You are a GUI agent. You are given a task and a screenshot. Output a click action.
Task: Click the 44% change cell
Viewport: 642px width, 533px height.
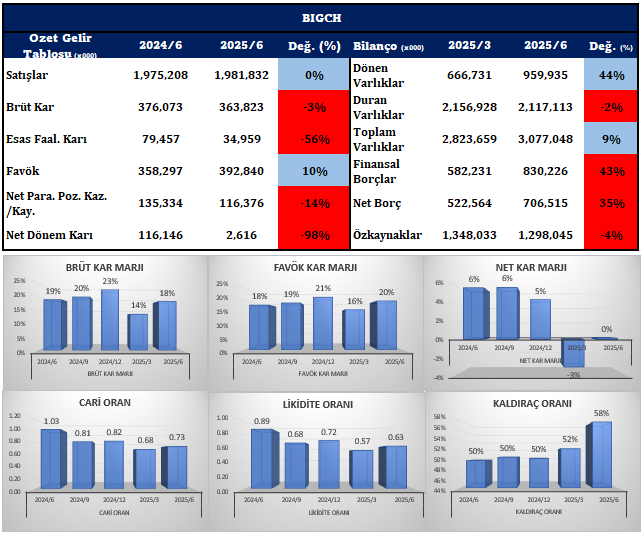tap(611, 75)
